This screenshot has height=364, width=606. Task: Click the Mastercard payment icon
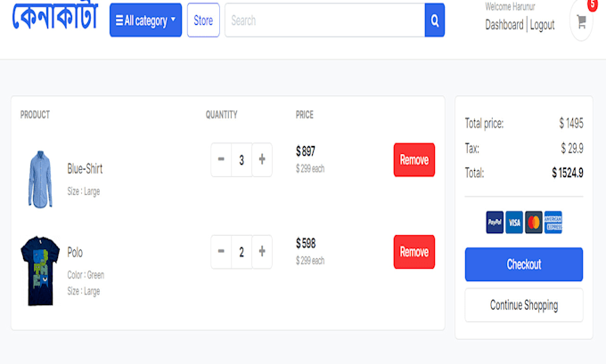coord(534,222)
